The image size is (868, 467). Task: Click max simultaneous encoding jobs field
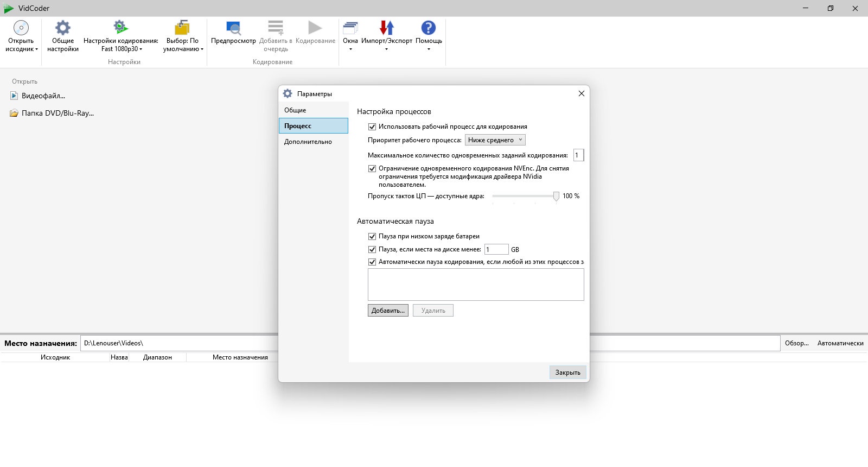point(578,155)
